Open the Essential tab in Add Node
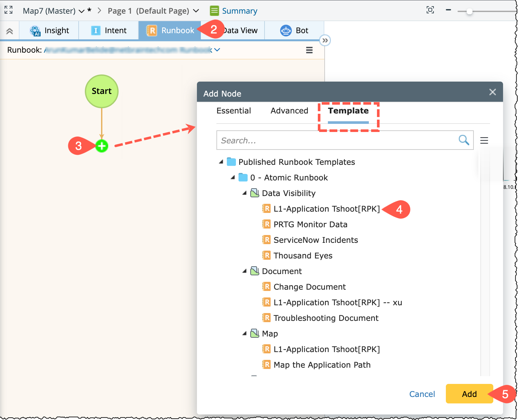The width and height of the screenshot is (518, 420). pos(234,111)
